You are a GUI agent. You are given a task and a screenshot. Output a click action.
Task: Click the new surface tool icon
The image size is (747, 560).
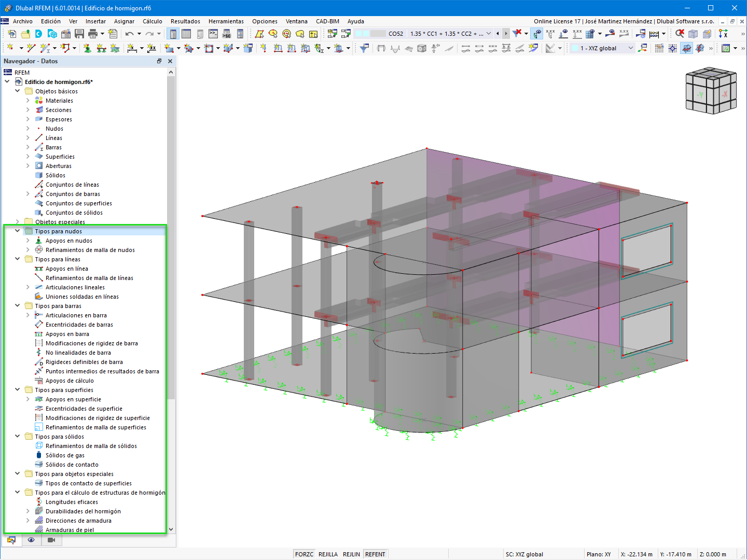pyautogui.click(x=169, y=48)
